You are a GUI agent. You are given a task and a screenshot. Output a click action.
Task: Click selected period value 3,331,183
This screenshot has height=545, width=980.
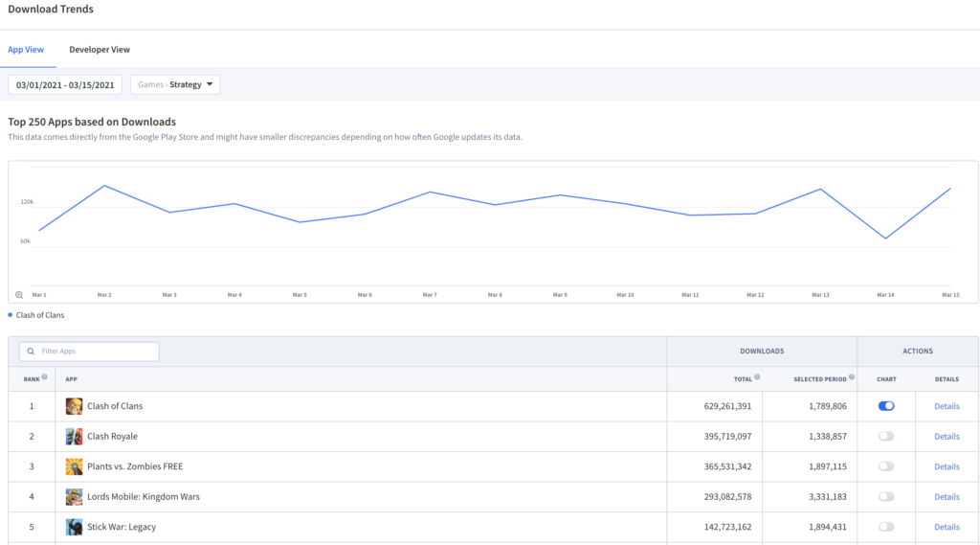click(828, 497)
